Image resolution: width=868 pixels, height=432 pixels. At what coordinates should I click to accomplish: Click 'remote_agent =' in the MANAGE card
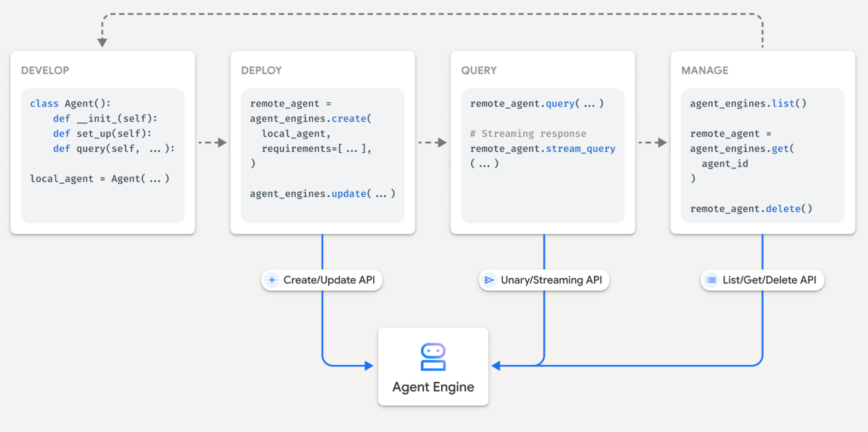pyautogui.click(x=730, y=133)
